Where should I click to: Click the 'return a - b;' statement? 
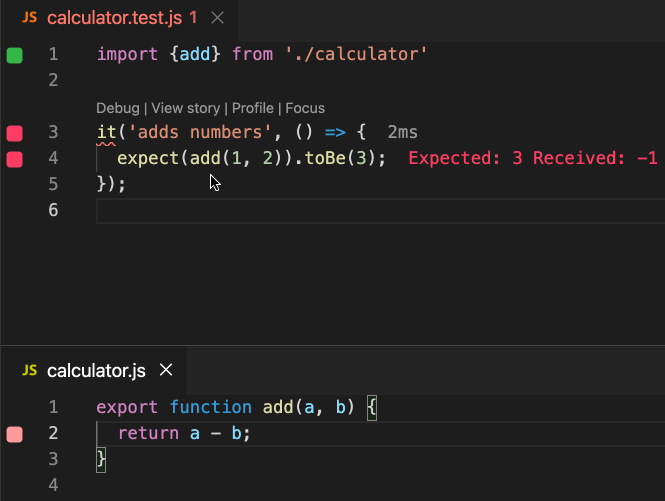pyautogui.click(x=183, y=433)
